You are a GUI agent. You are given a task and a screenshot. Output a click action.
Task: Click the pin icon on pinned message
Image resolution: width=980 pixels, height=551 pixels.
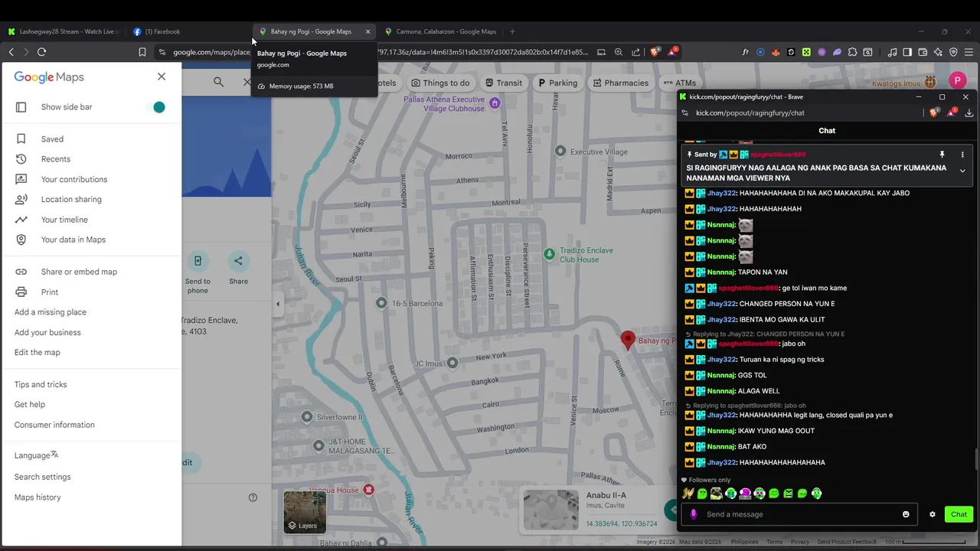942,155
